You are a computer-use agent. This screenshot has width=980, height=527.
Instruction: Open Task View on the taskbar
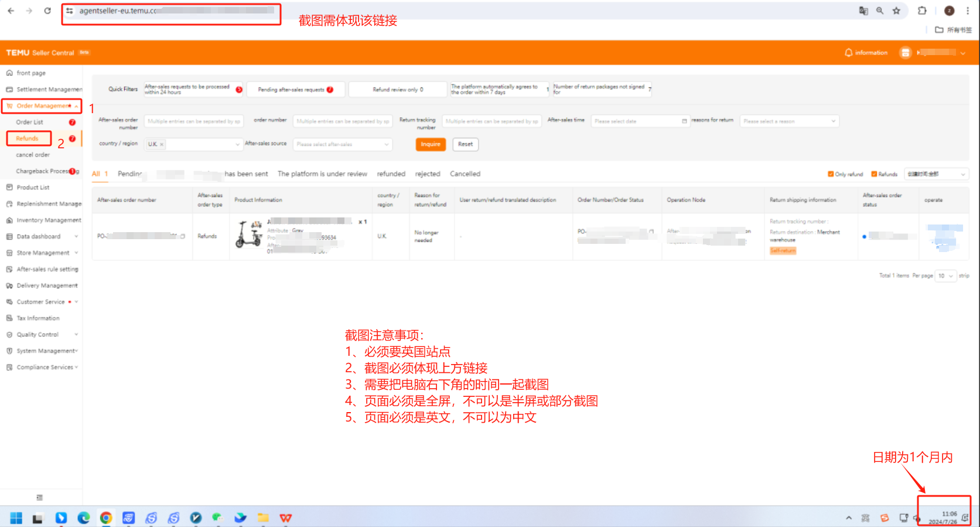coord(37,518)
